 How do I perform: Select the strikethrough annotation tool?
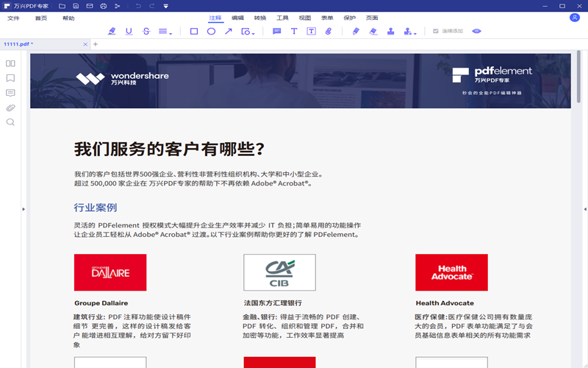[146, 32]
